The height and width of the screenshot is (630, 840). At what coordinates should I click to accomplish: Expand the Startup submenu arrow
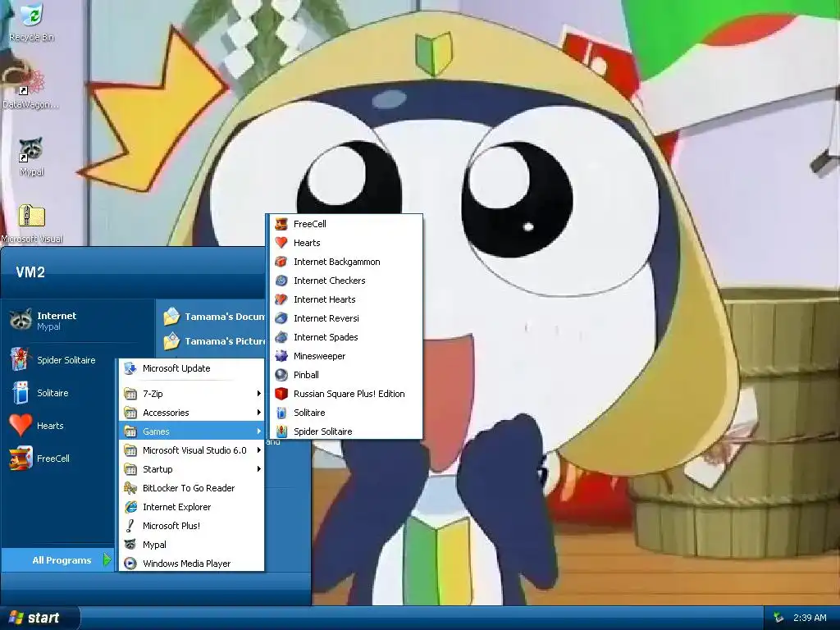point(258,468)
